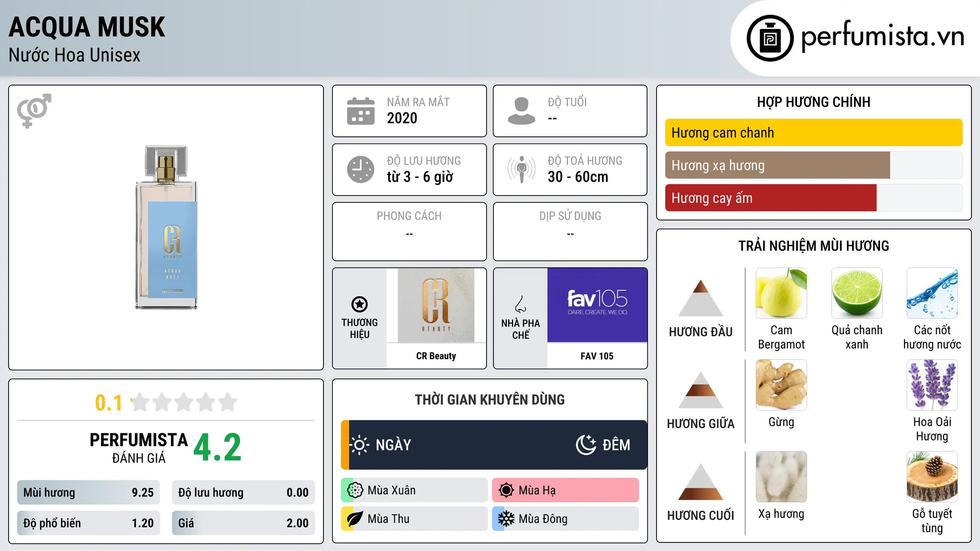
Task: Select the water notes image
Action: coord(932,293)
